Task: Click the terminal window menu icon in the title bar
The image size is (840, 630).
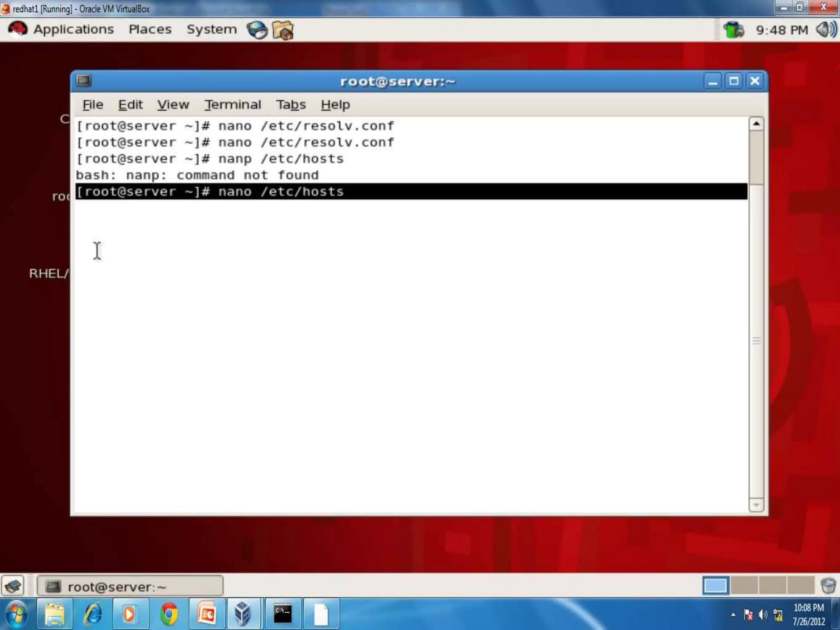Action: coord(84,80)
